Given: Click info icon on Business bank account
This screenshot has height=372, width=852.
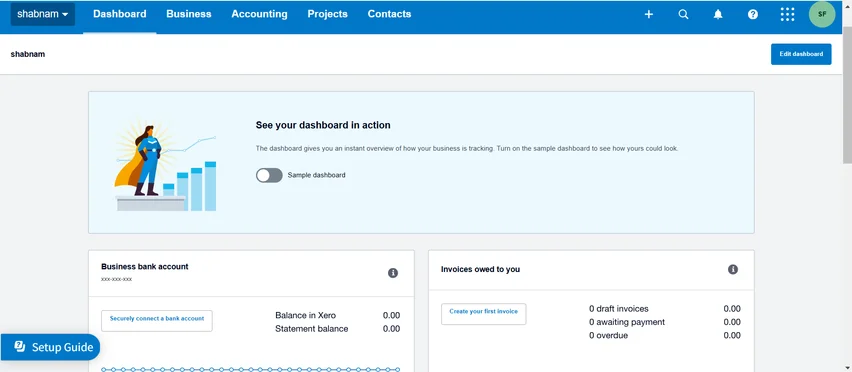Looking at the screenshot, I should tap(393, 273).
